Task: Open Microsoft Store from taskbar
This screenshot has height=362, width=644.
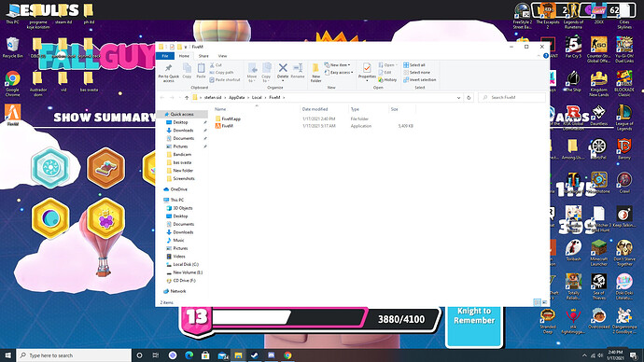Action: (x=205, y=355)
